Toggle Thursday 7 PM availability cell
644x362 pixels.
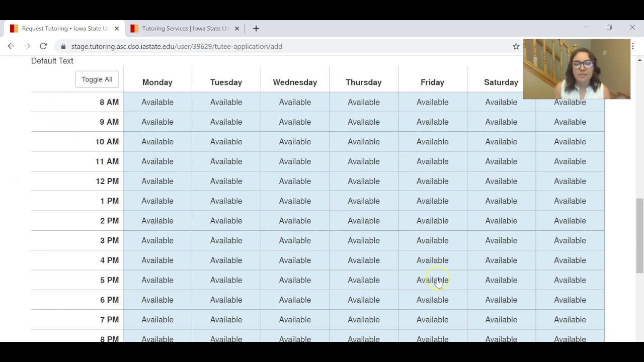click(x=364, y=320)
